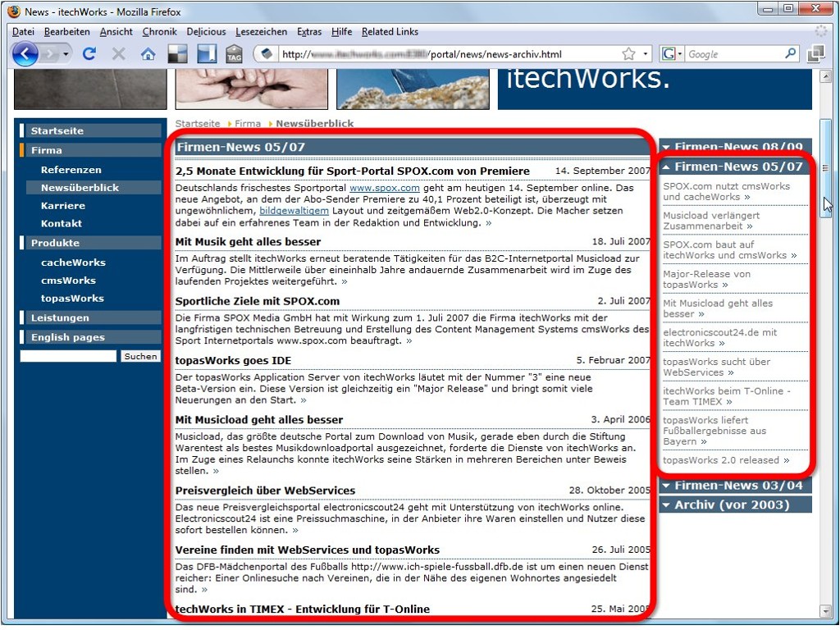Open Leistungen in the left navigation

[x=90, y=317]
